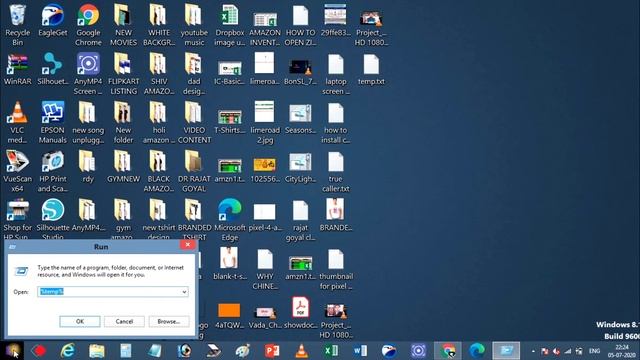The height and width of the screenshot is (360, 640).
Task: Click the system tray volume icon
Action: coord(556,351)
